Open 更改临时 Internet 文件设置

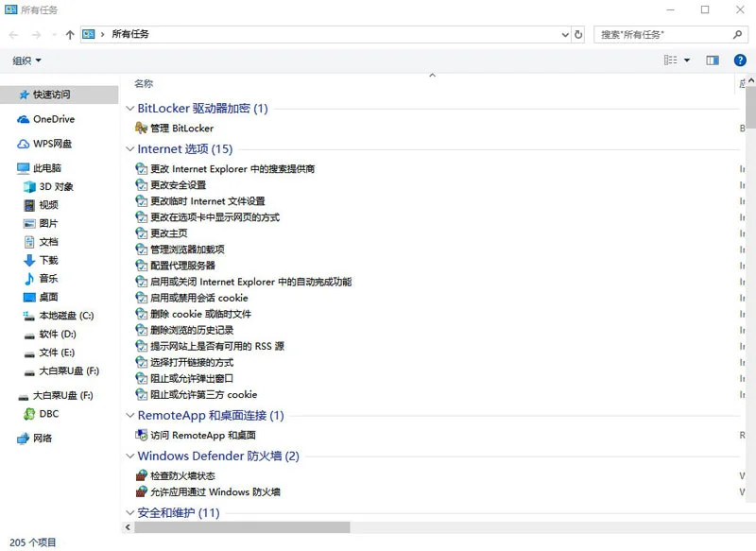pyautogui.click(x=208, y=201)
